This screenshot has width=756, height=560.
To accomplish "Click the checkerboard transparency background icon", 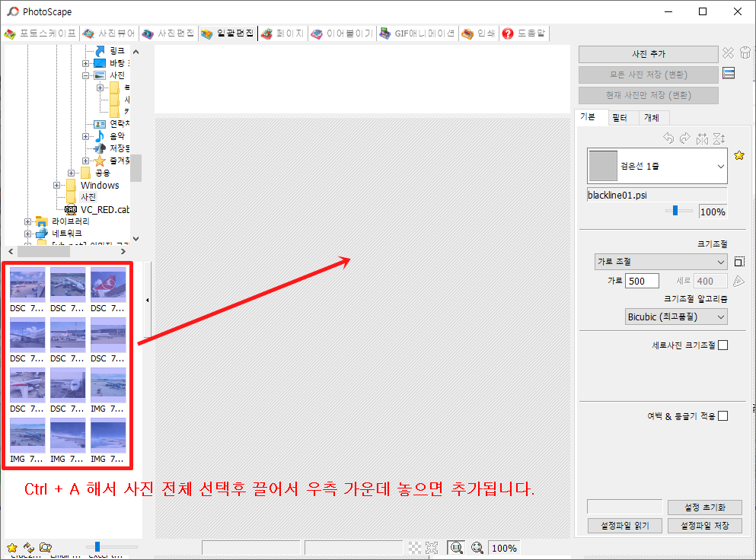I will pyautogui.click(x=415, y=548).
